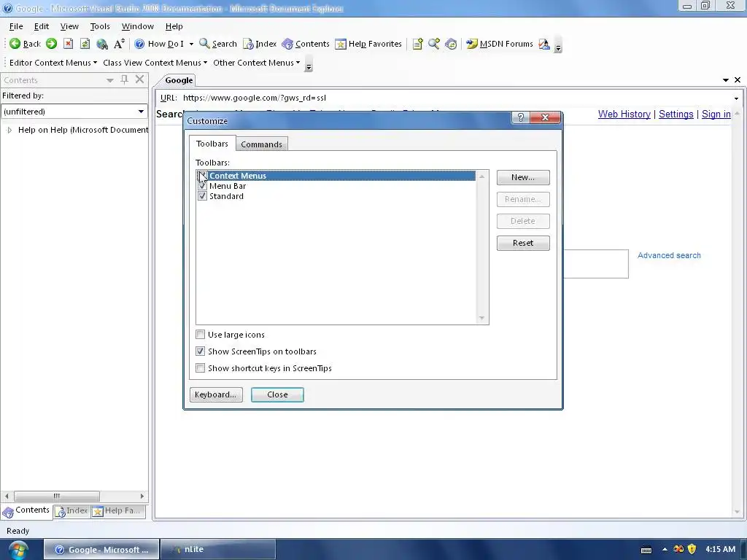This screenshot has height=560, width=747.
Task: Open the How Do I help icon
Action: [139, 44]
